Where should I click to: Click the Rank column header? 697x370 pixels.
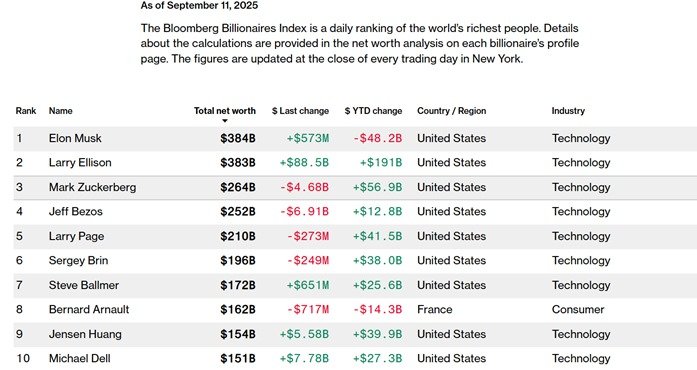pos(26,111)
